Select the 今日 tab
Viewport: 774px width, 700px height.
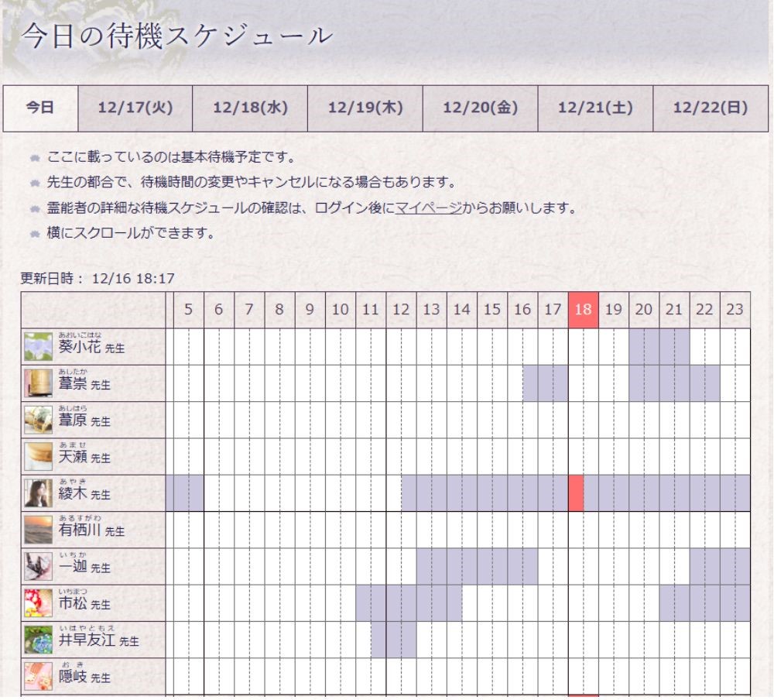click(40, 108)
